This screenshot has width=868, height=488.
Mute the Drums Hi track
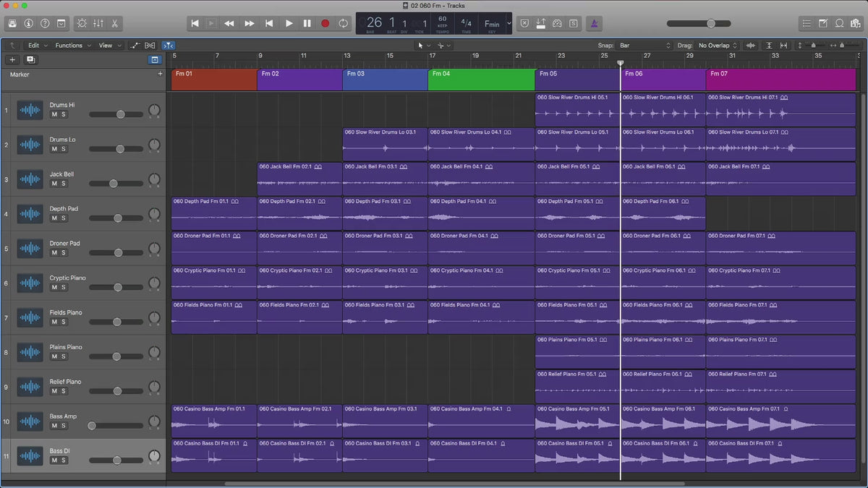pos(54,114)
